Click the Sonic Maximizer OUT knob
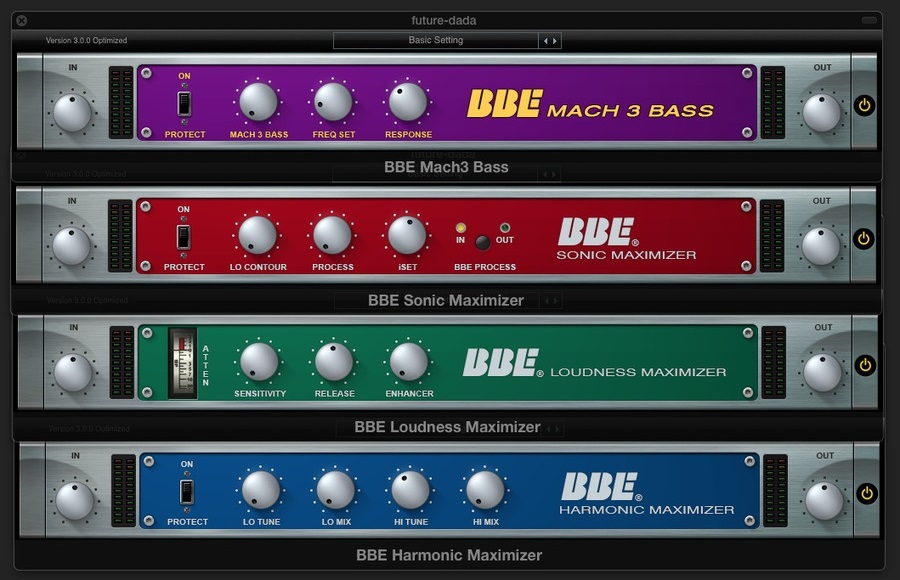The image size is (900, 580). 820,246
